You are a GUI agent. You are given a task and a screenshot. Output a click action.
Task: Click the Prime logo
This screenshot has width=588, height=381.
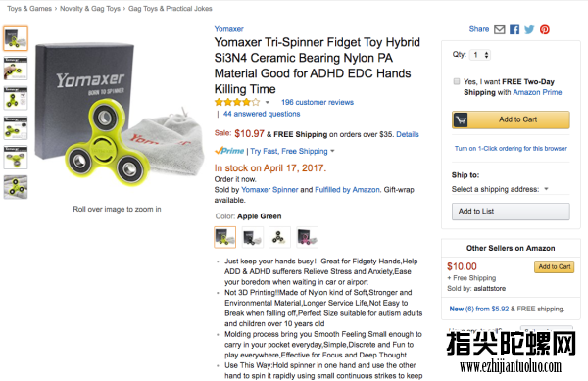click(x=229, y=151)
